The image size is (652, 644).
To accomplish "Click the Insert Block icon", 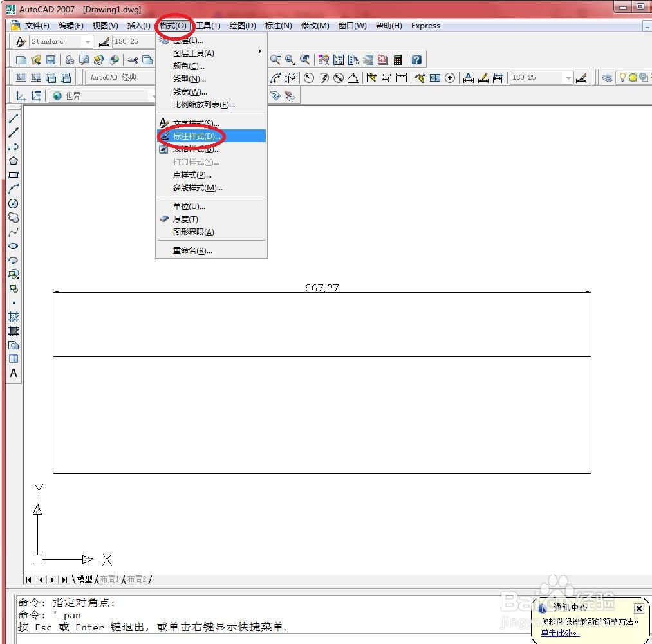I will (x=14, y=274).
